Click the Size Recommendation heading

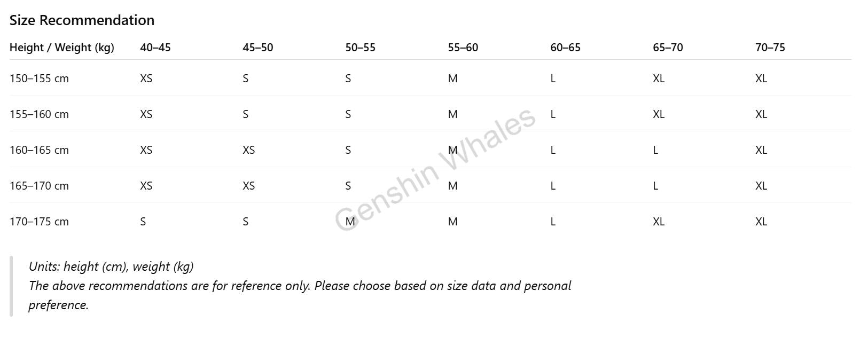[82, 20]
